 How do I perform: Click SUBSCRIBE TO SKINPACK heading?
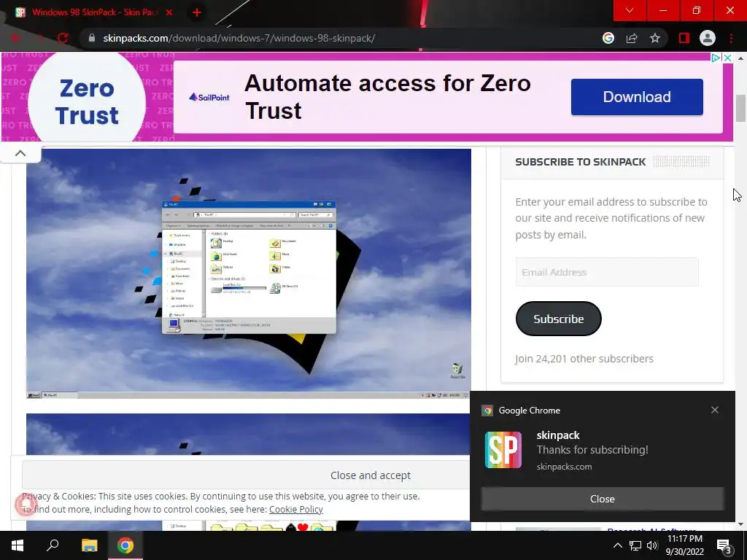point(580,162)
